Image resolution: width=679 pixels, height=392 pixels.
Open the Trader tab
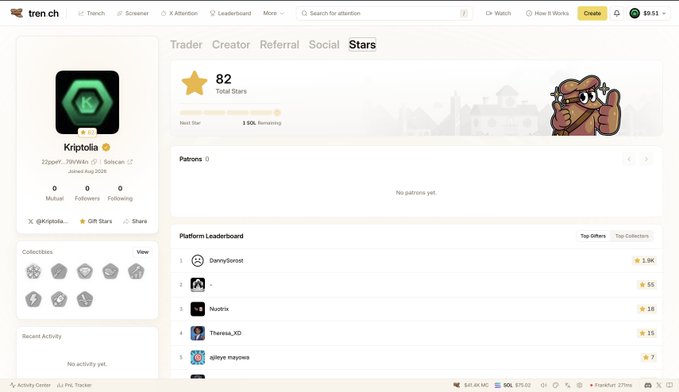(186, 45)
